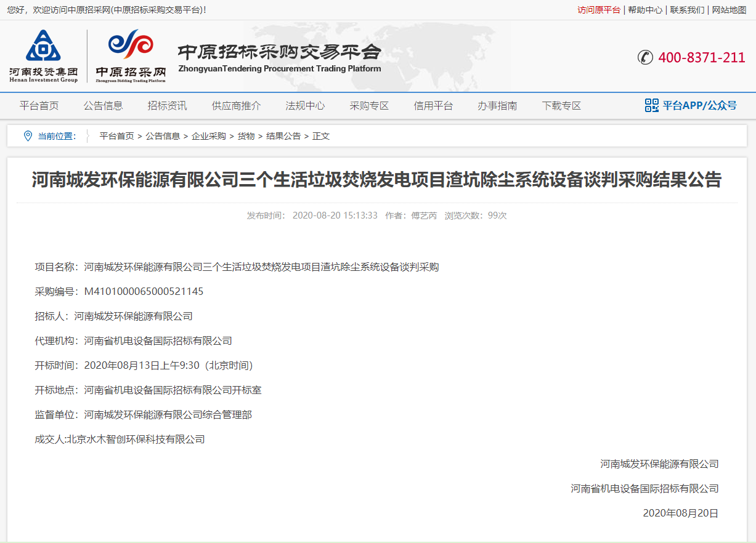
Task: Open the 平台首页 nav menu
Action: click(x=39, y=106)
